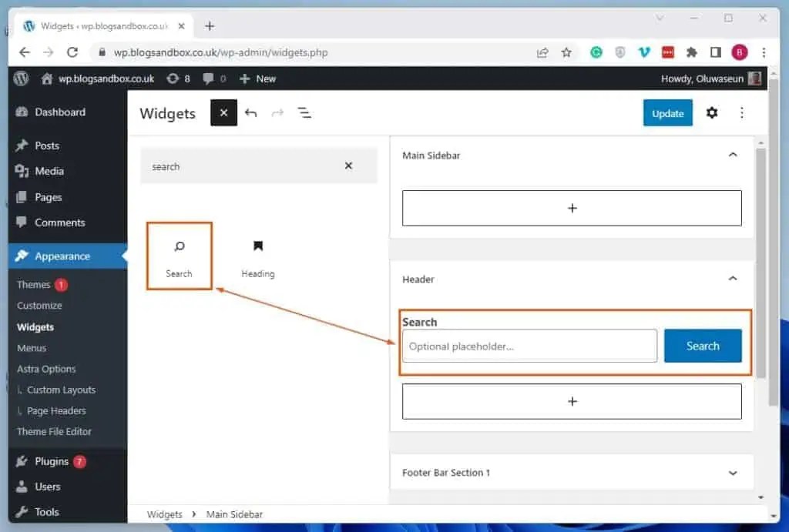Open the three-dot options menu in the editor
Screen dimensions: 789x532
(x=741, y=112)
